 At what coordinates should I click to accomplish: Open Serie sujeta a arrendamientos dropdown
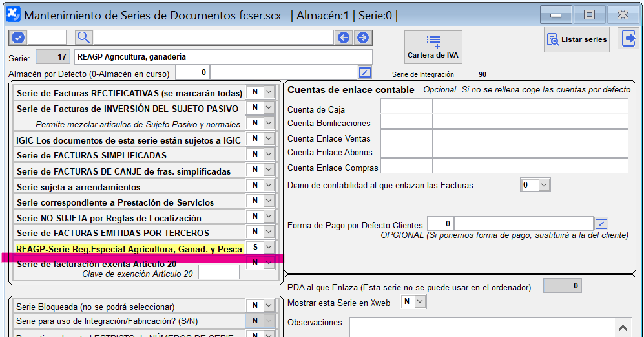point(269,186)
